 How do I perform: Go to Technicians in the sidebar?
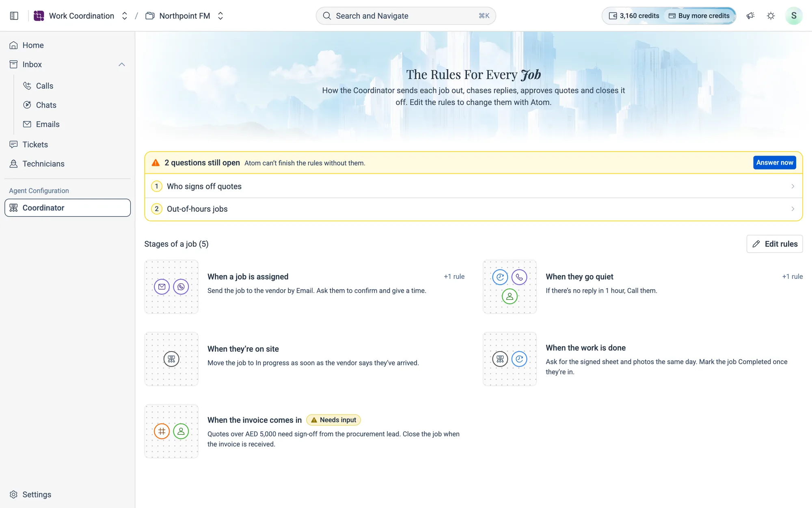pos(67,164)
